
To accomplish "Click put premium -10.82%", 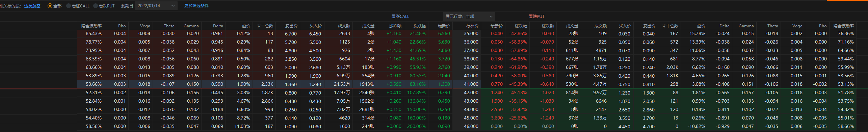I will [x=696, y=126].
